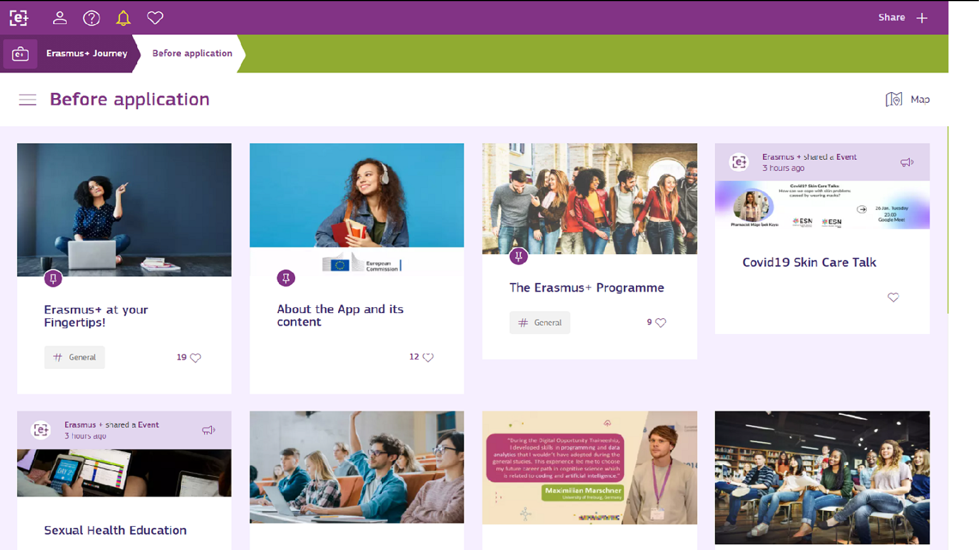This screenshot has height=550, width=980.
Task: Click the briefcase journey icon
Action: pyautogui.click(x=20, y=54)
